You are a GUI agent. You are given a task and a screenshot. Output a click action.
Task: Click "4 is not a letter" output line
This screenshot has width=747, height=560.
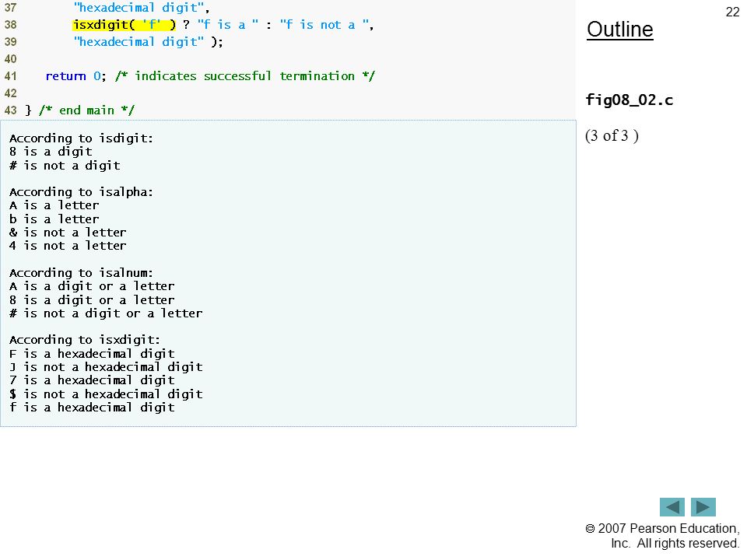(68, 246)
